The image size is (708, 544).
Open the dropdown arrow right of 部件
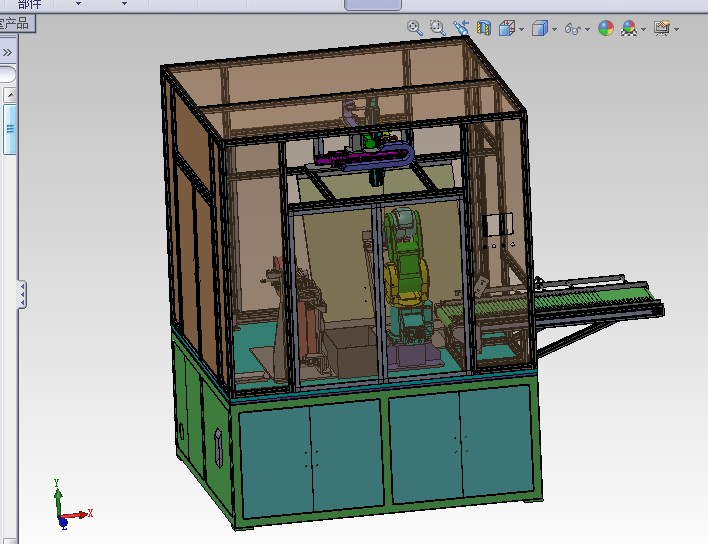[x=78, y=4]
